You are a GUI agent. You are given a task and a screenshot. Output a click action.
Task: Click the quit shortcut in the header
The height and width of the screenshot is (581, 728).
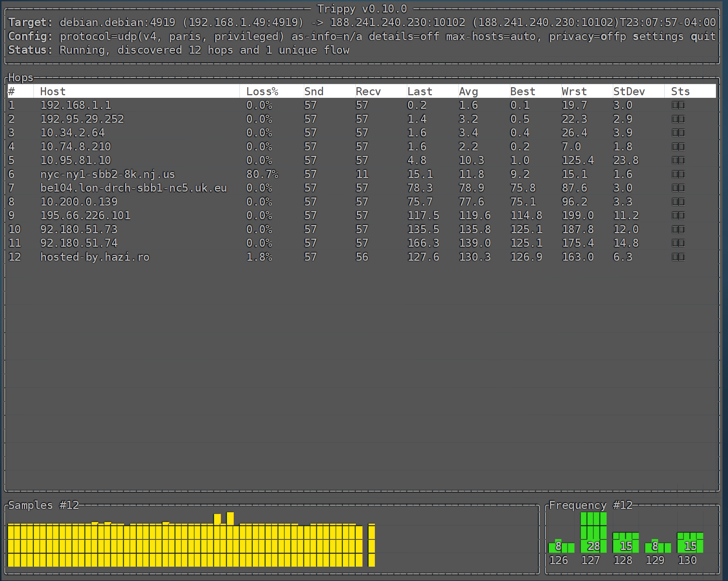(x=703, y=36)
